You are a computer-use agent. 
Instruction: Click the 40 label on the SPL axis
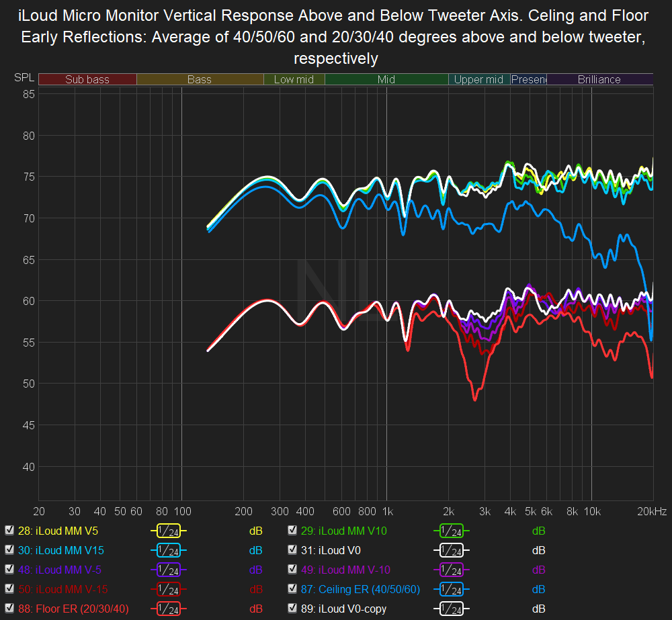pyautogui.click(x=29, y=467)
